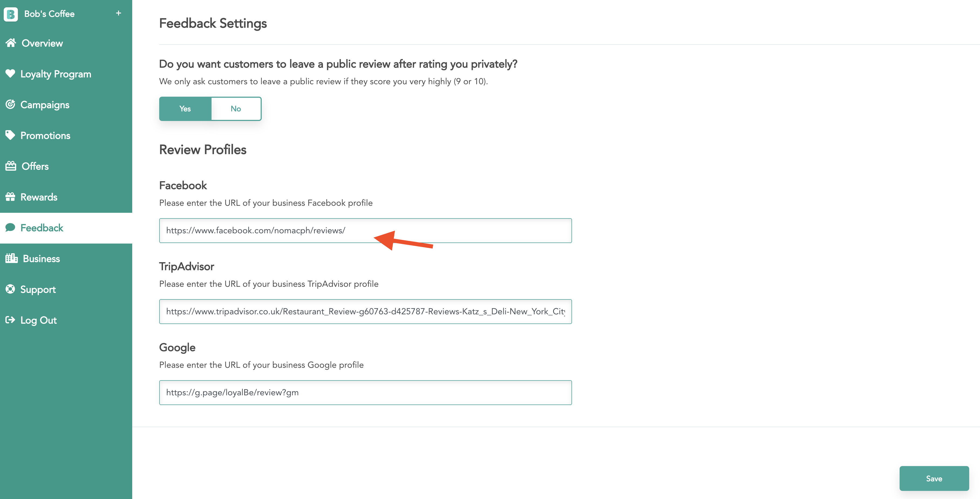This screenshot has height=499, width=980.
Task: Click the Bob's Coffee logo icon
Action: tap(11, 14)
